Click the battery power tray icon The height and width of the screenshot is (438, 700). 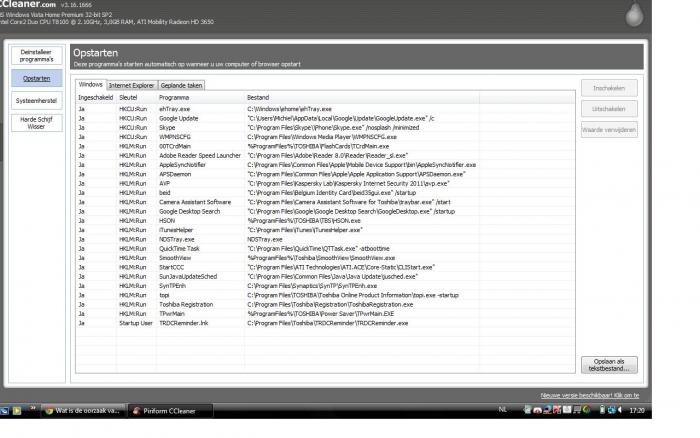click(602, 409)
